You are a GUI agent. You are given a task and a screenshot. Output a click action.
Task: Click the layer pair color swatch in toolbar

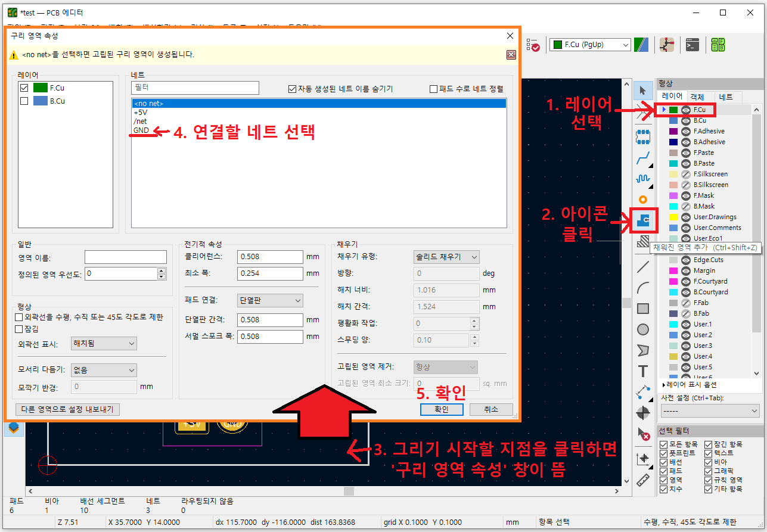click(x=641, y=45)
